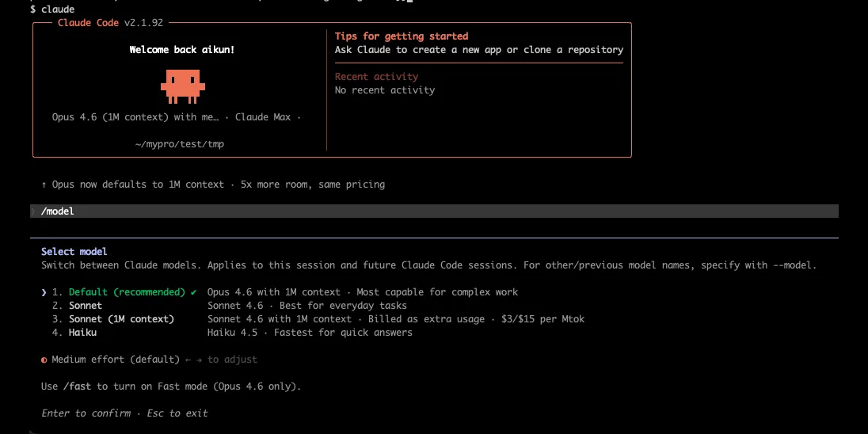
Task: Click the Switch between Claude models description
Action: point(429,265)
